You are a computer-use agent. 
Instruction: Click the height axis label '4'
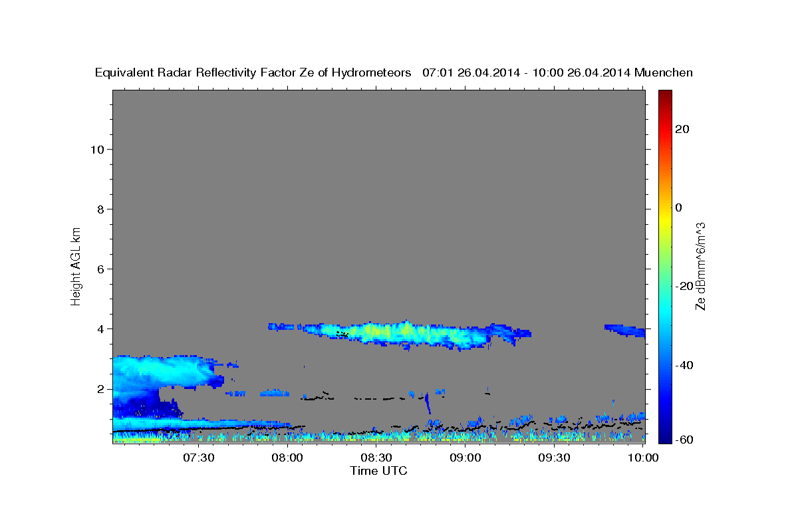tap(100, 329)
